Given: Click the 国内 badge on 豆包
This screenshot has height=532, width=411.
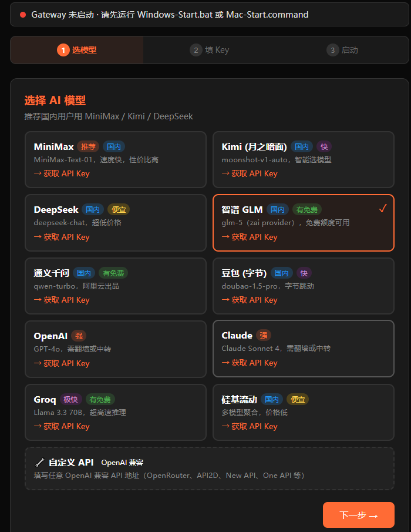Looking at the screenshot, I should coord(282,273).
